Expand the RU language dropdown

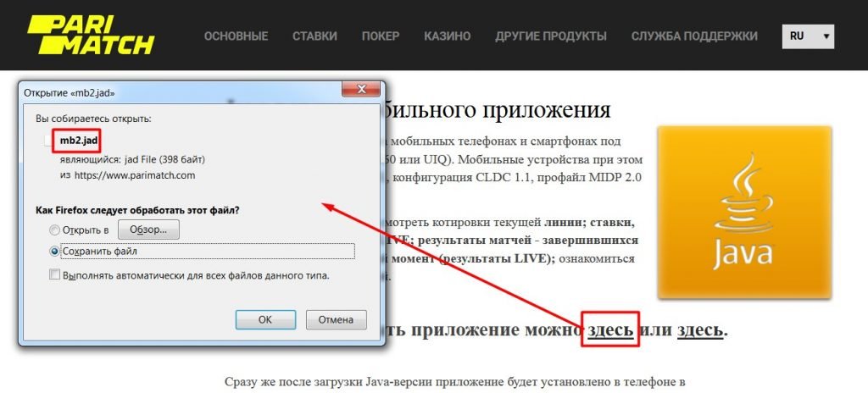808,36
